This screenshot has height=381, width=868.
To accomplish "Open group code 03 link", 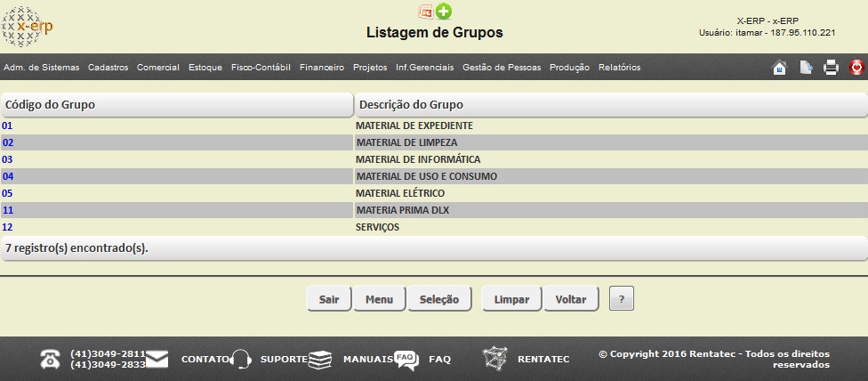I will click(x=7, y=159).
